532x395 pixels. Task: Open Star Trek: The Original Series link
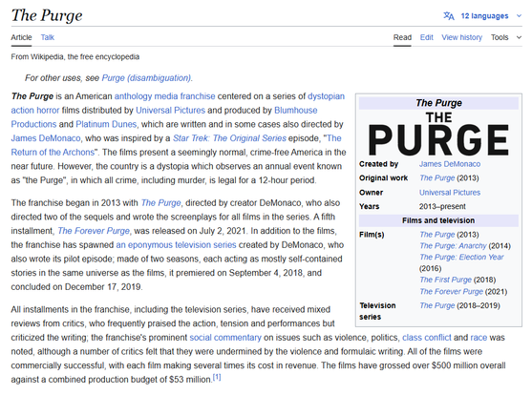[x=229, y=138]
